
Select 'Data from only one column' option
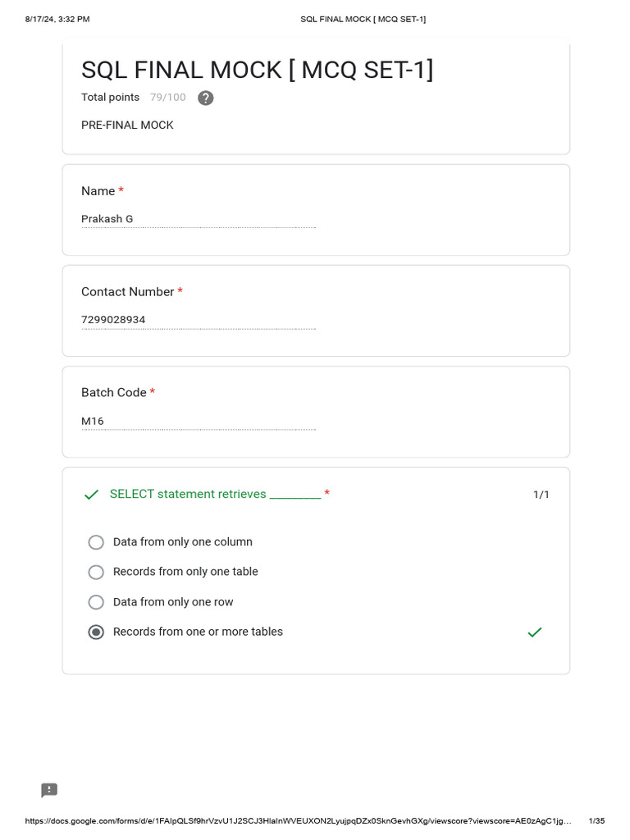96,542
